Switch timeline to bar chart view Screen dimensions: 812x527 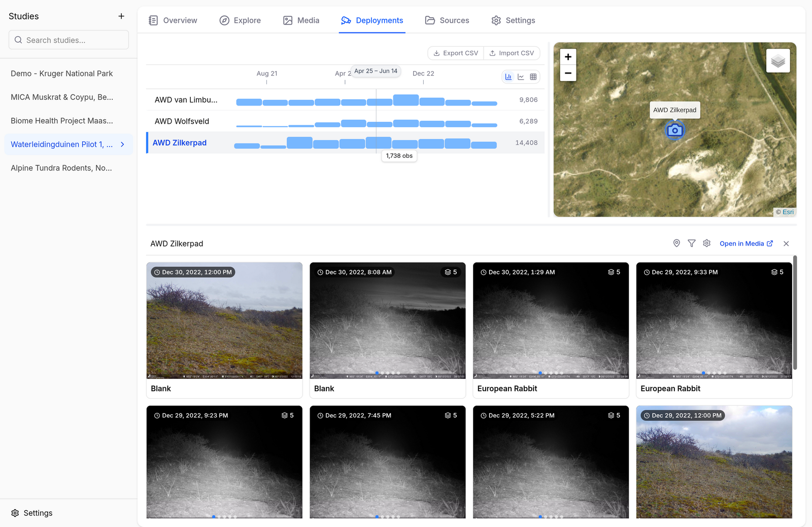[x=509, y=77]
